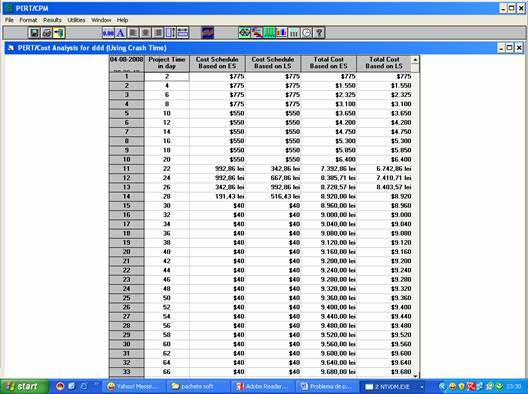Click the table's scroll down arrow
The image size is (528, 394).
415,375
